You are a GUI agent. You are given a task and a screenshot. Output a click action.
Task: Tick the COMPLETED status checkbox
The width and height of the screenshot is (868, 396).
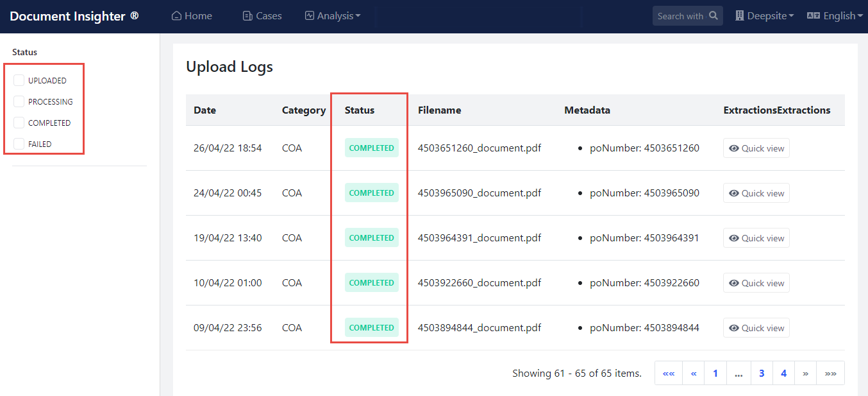click(x=19, y=123)
